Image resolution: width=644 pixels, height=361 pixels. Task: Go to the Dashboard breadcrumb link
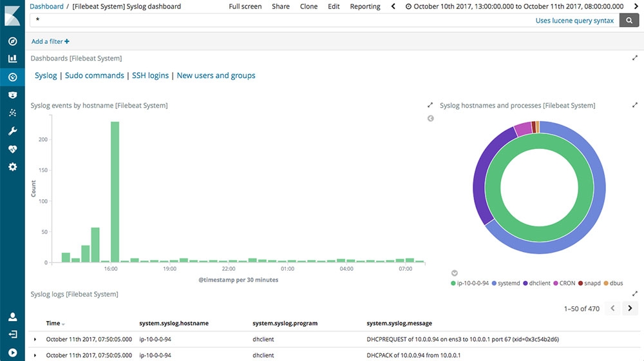click(46, 6)
